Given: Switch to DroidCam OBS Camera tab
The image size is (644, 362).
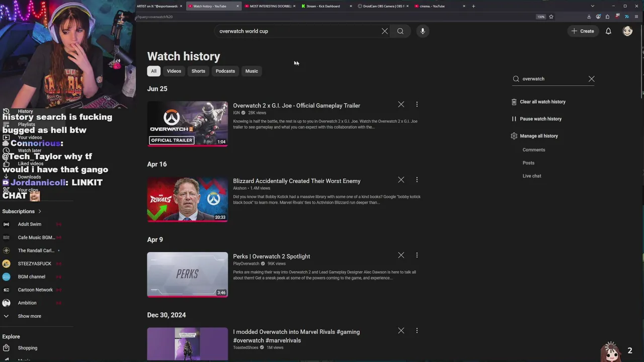Looking at the screenshot, I should (383, 6).
